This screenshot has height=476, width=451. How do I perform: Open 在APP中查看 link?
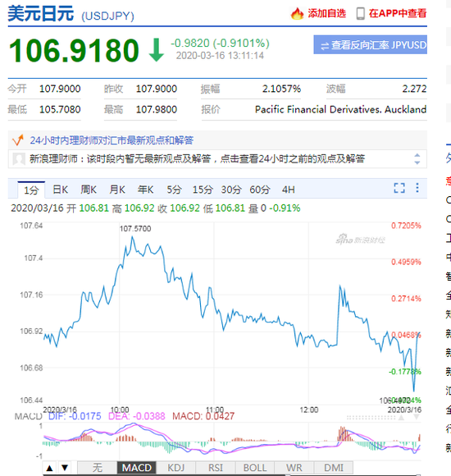point(398,13)
